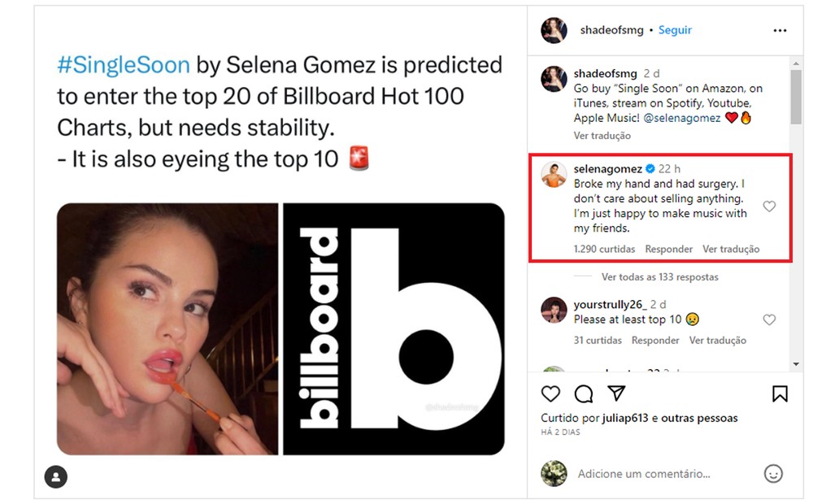Save the post with the bookmark icon

780,394
